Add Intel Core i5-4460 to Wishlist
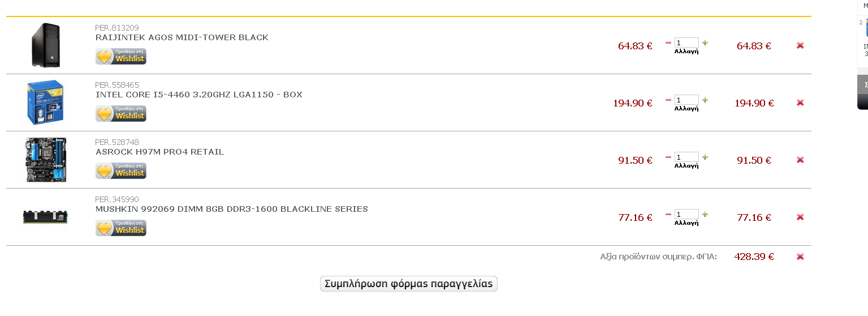This screenshot has height=316, width=868. [121, 113]
